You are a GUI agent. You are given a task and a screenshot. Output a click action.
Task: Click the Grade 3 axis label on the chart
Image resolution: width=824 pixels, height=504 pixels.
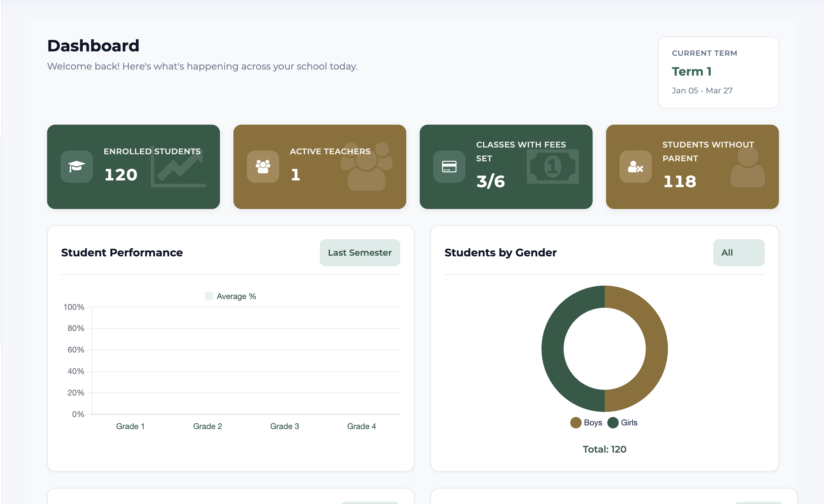(284, 426)
